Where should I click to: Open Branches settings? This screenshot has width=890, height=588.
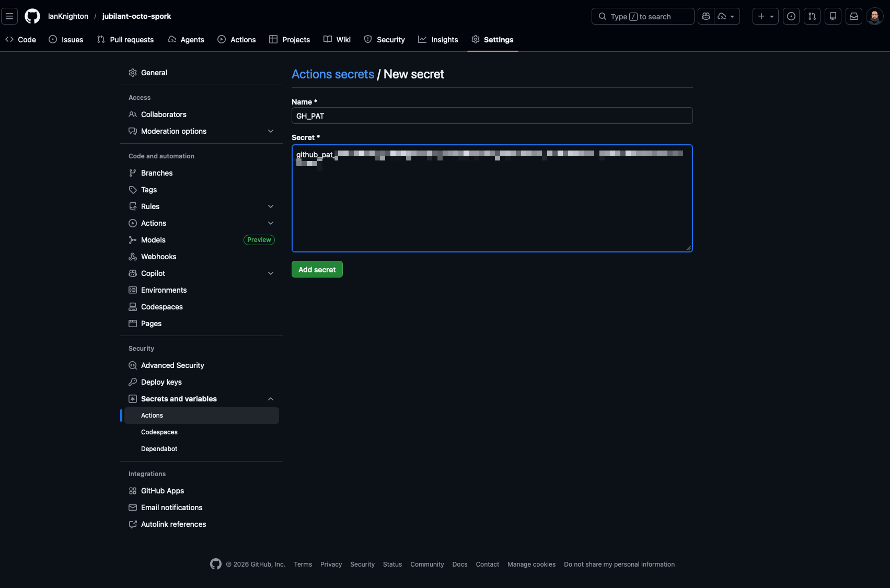point(202,173)
